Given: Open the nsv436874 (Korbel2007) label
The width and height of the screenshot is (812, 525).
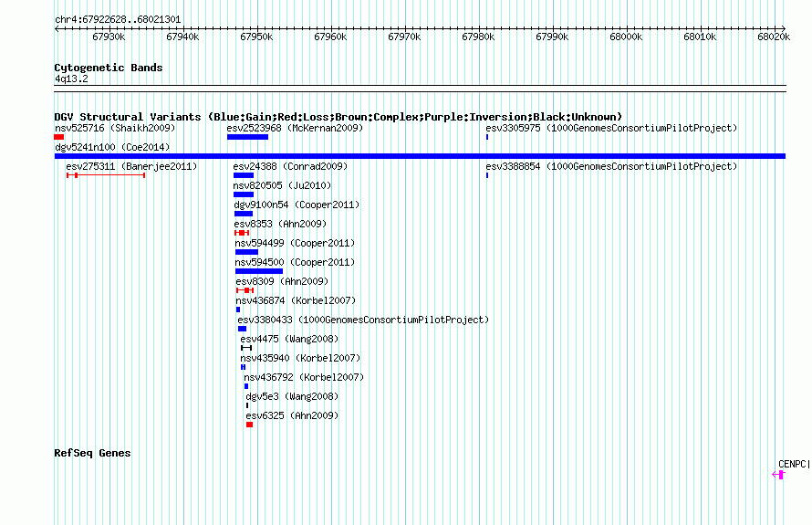Looking at the screenshot, I should coord(296,300).
